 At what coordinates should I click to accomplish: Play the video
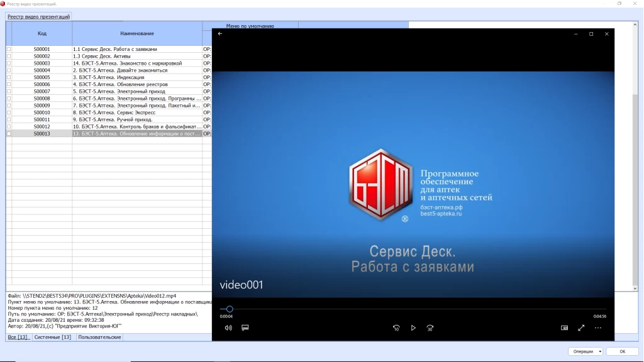click(413, 328)
